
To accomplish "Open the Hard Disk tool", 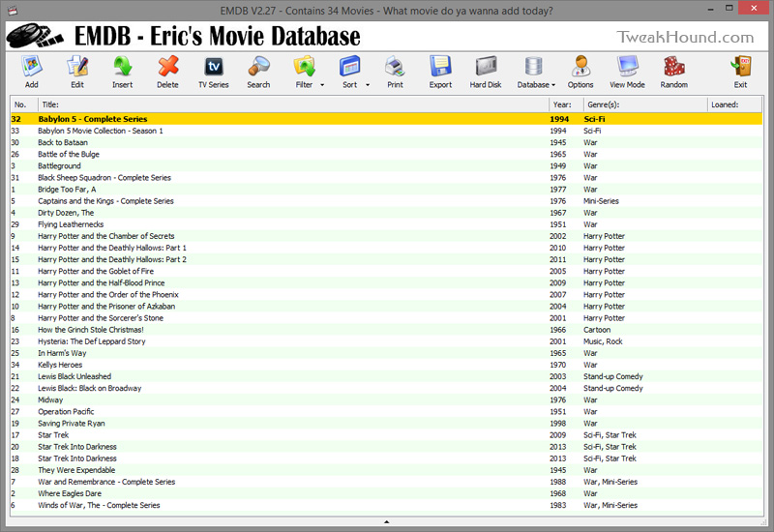I will (486, 67).
